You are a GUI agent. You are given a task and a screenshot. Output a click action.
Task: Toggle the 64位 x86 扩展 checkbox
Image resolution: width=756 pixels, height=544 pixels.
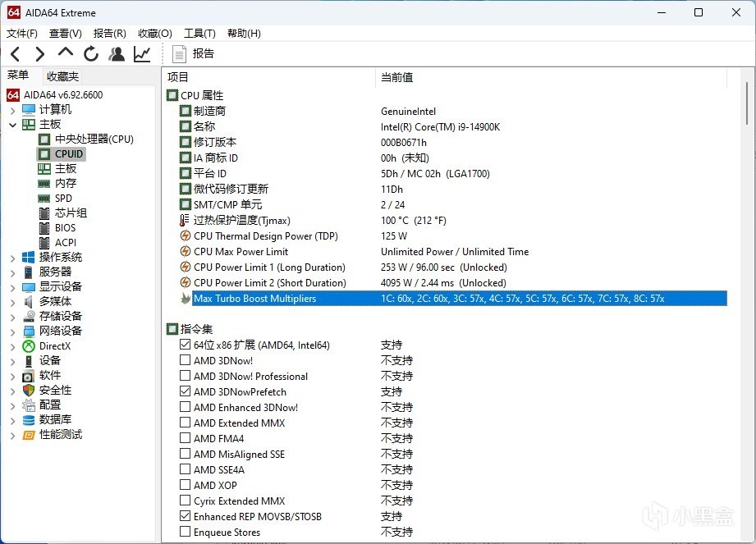coord(186,345)
